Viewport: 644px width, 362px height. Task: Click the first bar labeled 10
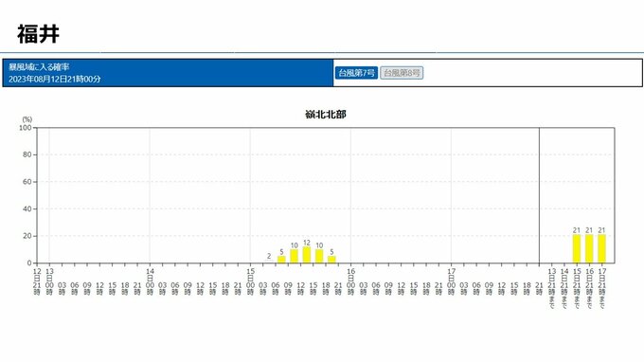click(x=295, y=256)
